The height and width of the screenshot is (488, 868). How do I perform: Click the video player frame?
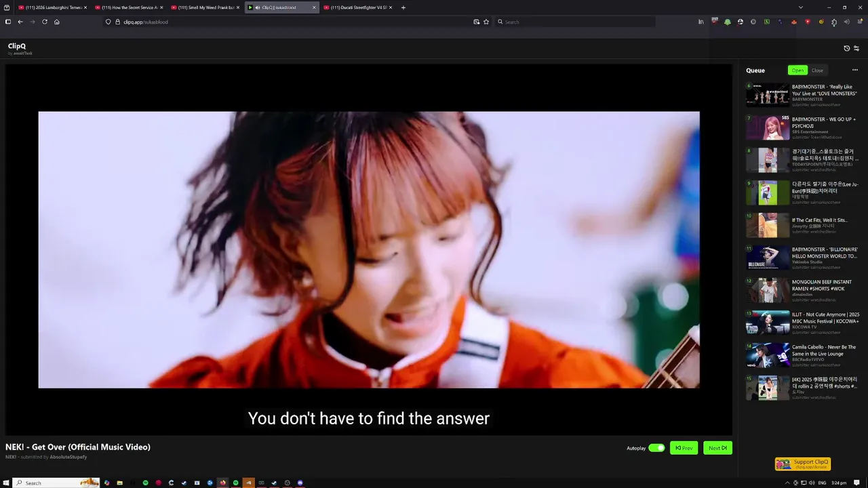tap(369, 249)
